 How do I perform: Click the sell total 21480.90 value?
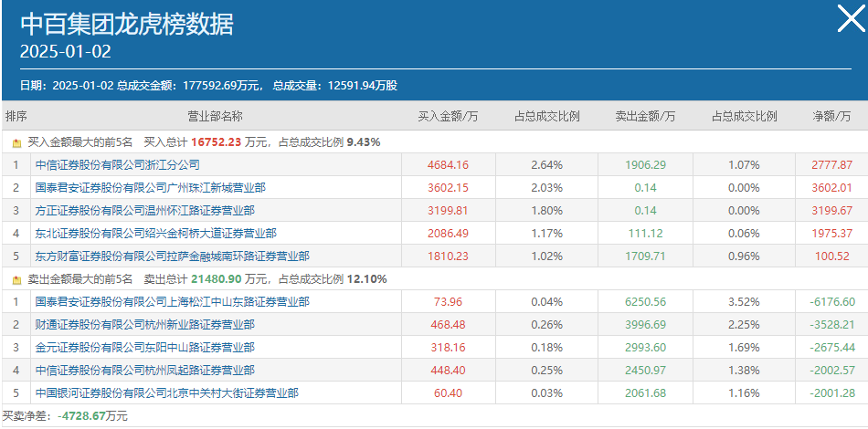click(x=217, y=279)
